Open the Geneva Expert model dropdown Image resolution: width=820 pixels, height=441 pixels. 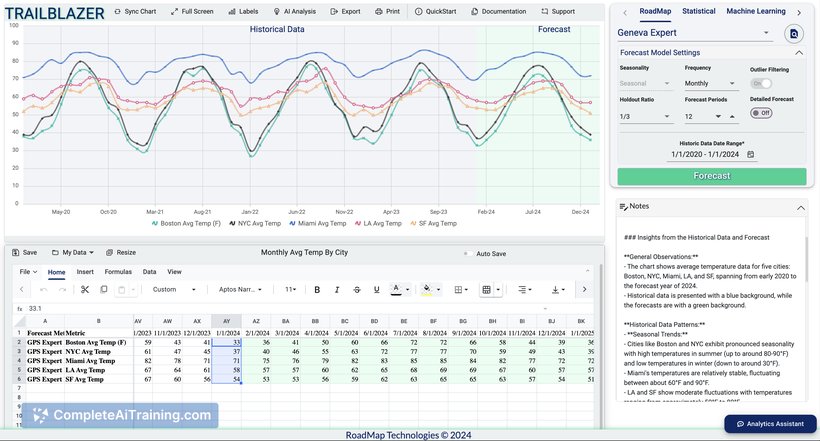pyautogui.click(x=694, y=33)
